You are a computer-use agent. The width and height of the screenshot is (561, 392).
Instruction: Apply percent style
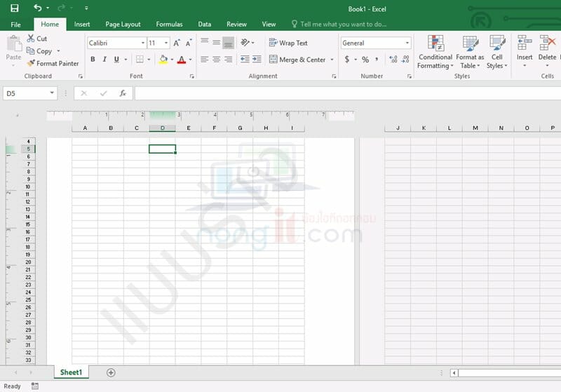coord(365,60)
